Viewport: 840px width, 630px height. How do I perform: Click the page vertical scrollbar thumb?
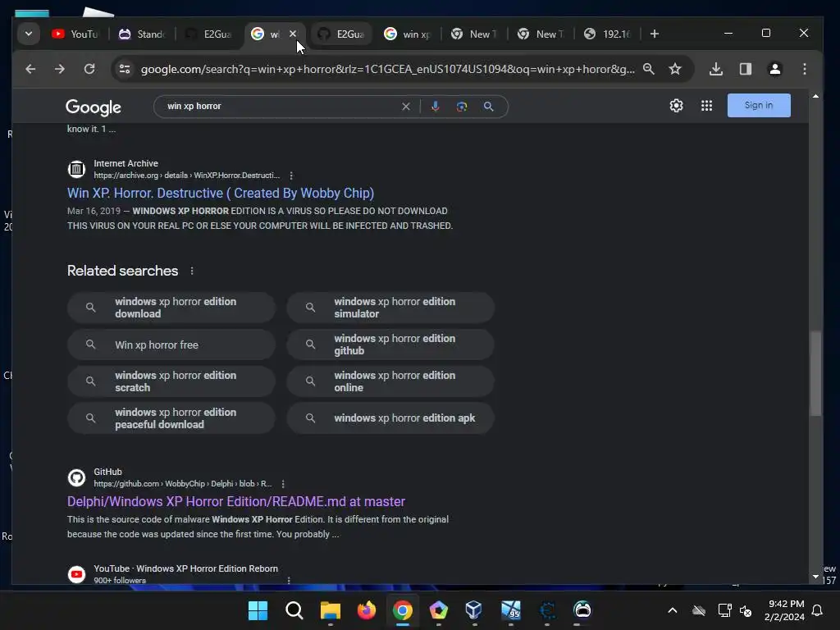coord(815,373)
